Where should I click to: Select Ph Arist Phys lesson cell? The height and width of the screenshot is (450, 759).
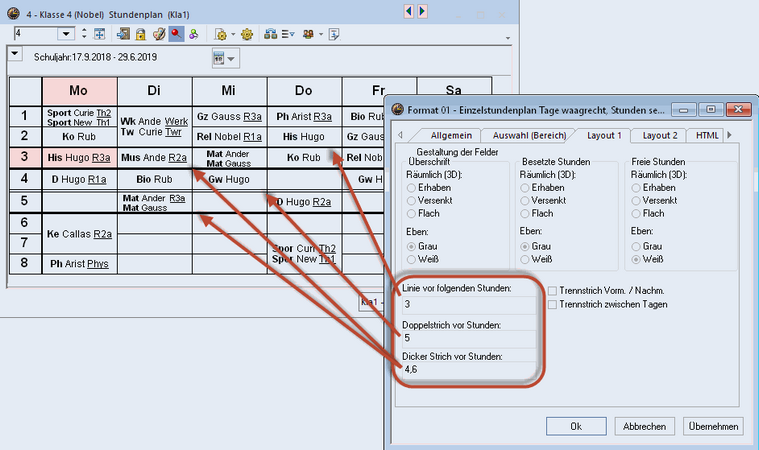79,264
